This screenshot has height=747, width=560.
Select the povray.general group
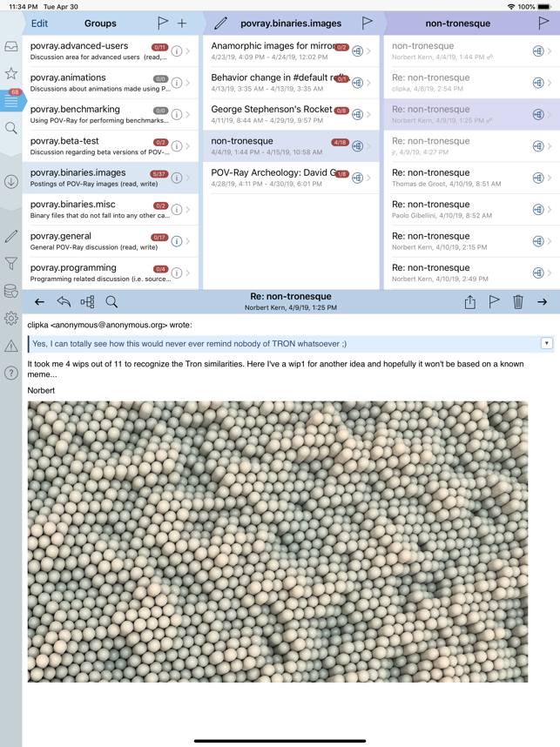click(111, 241)
